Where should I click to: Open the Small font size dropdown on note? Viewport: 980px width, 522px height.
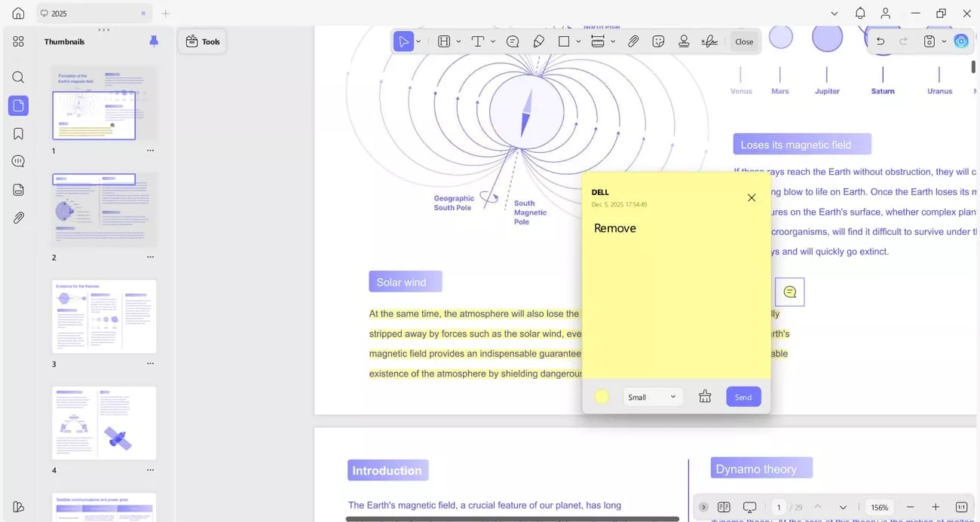tap(652, 396)
